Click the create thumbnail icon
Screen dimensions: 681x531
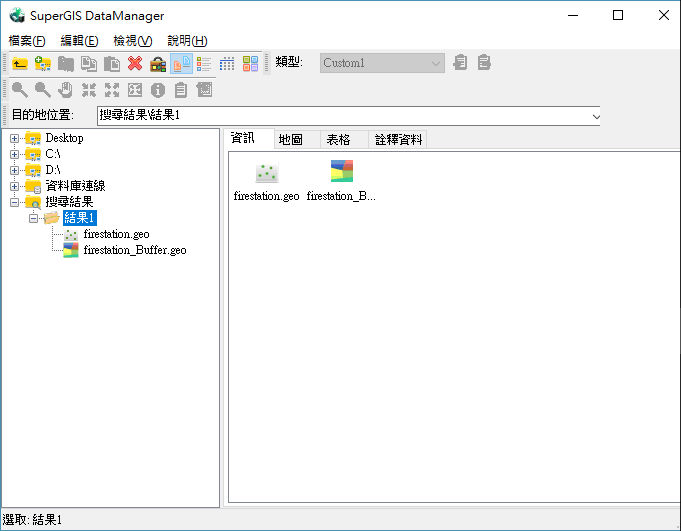[x=204, y=90]
